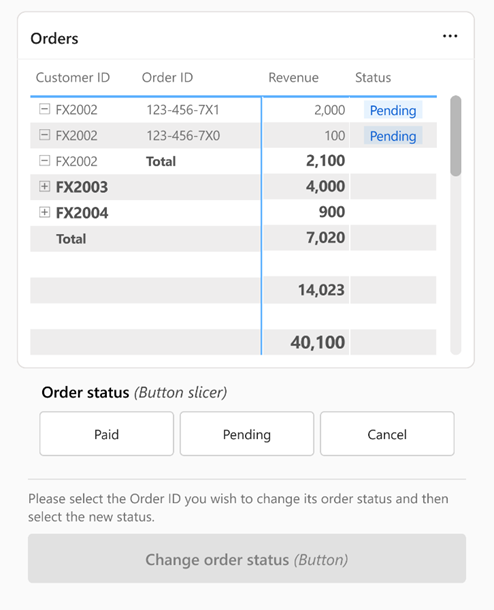Click the Order ID column header
The image size is (494, 610).
click(x=167, y=77)
